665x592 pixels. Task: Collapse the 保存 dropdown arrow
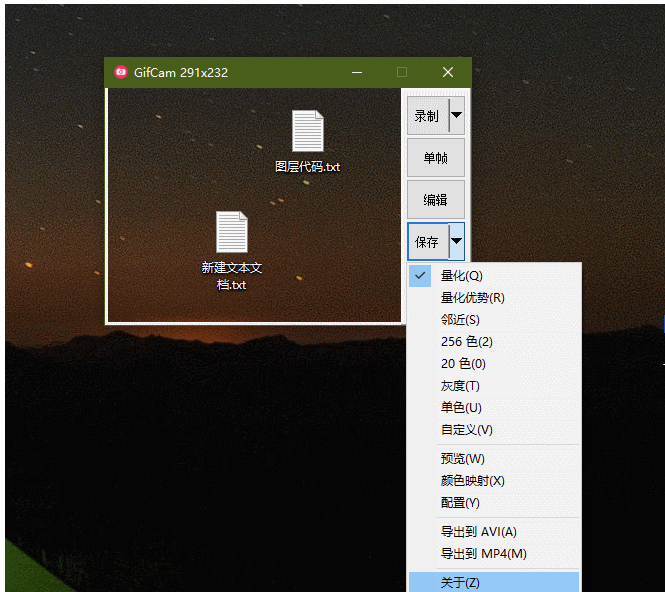point(457,242)
